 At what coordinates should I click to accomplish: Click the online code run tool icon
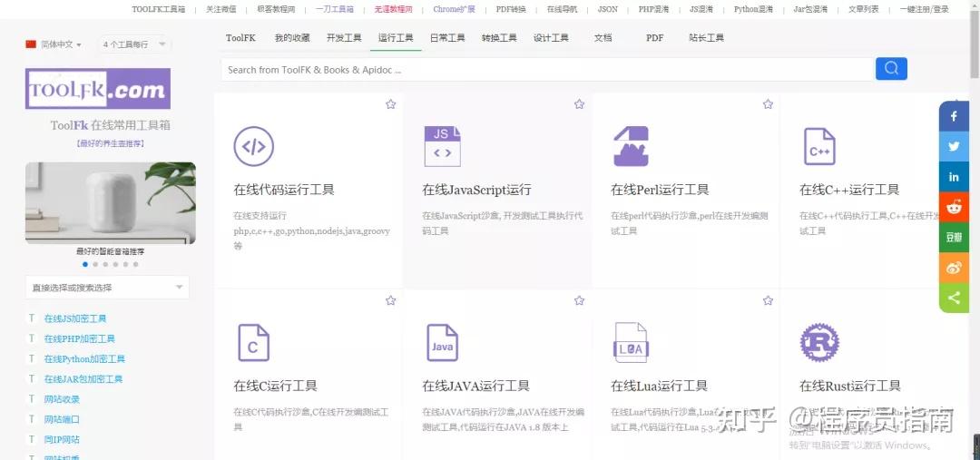click(x=253, y=146)
